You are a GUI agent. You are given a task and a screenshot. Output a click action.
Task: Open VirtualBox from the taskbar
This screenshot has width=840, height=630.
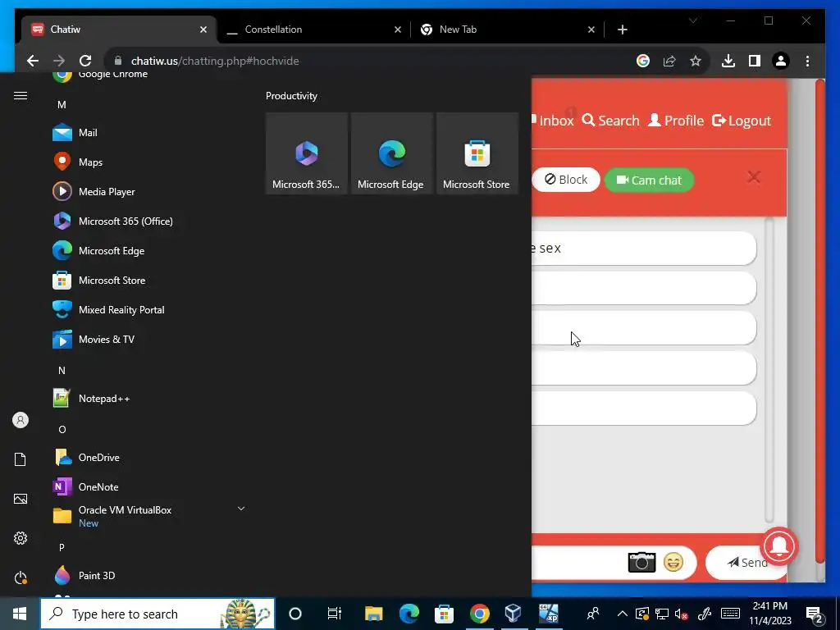click(514, 614)
